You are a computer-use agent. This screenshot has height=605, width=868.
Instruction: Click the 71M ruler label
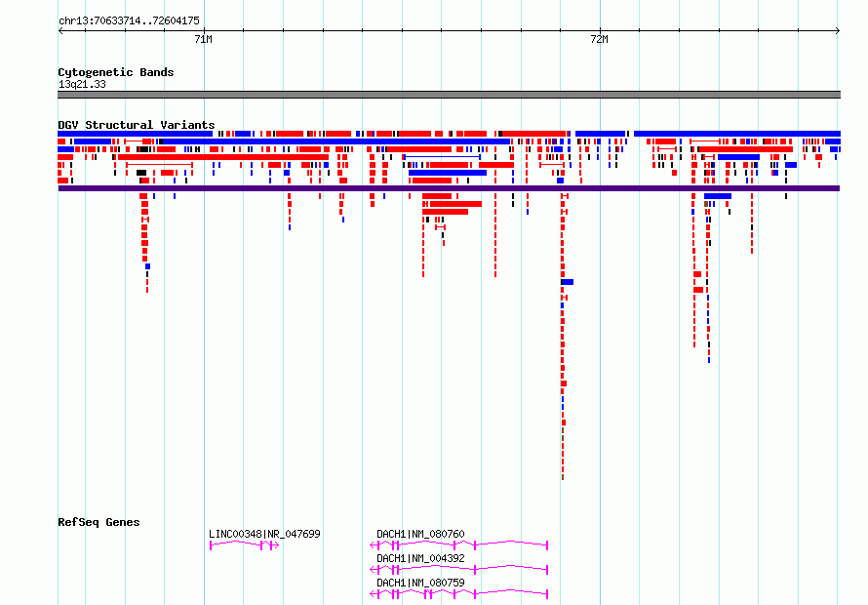(203, 39)
